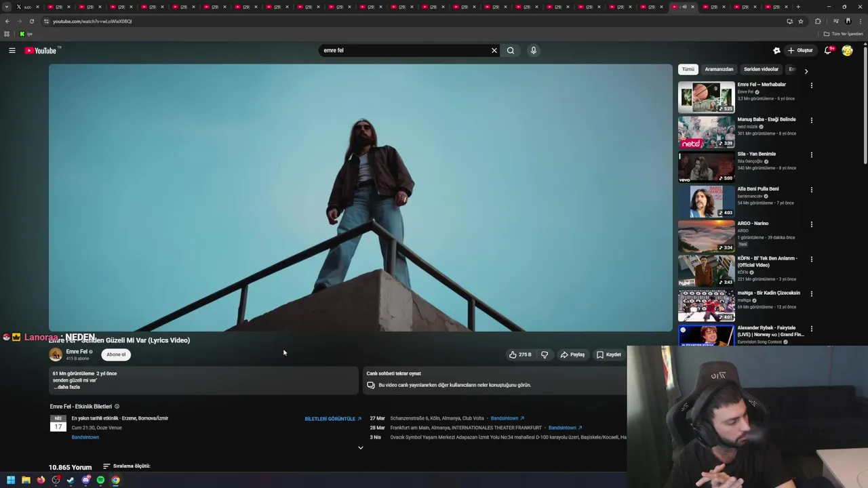Image resolution: width=868 pixels, height=488 pixels.
Task: Open a new browser tab with plus
Action: [x=798, y=7]
